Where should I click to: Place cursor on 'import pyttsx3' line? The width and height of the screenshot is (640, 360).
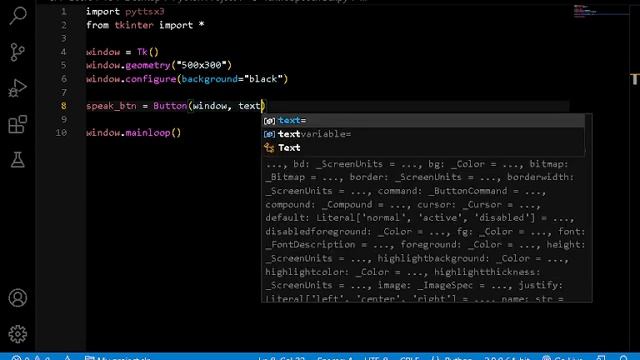[125, 11]
